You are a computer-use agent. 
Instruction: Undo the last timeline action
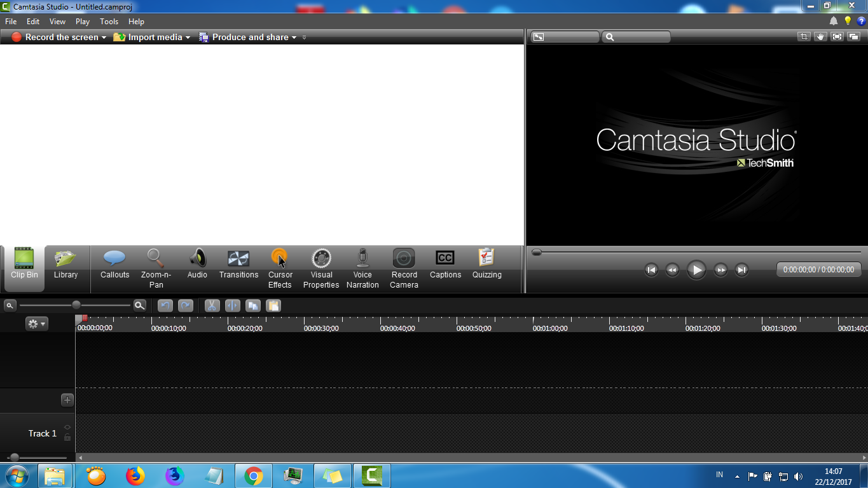tap(165, 306)
